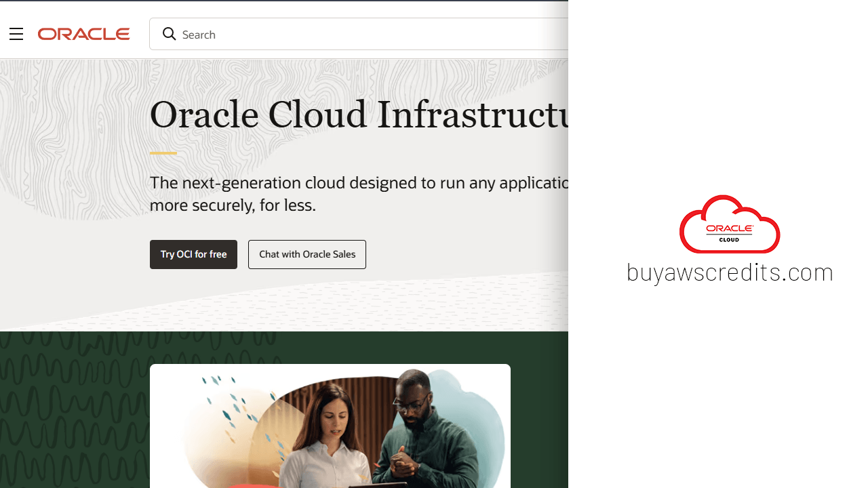Viewport: 868px width, 488px height.
Task: Click the buyawscredits.com text
Action: pos(730,272)
